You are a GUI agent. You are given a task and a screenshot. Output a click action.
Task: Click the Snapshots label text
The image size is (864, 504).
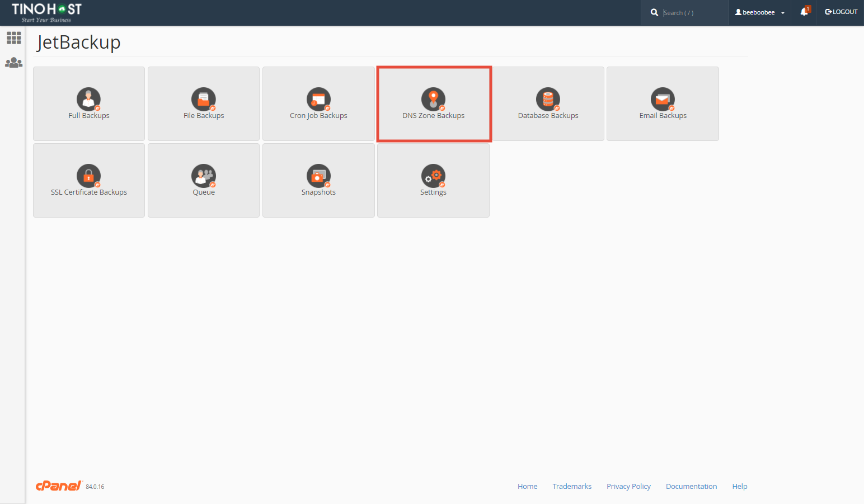(x=318, y=192)
